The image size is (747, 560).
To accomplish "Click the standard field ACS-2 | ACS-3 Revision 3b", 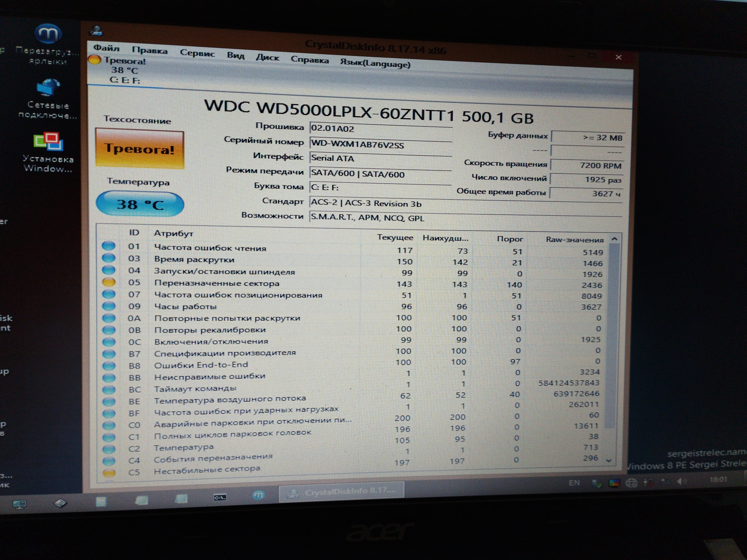I will 466,204.
